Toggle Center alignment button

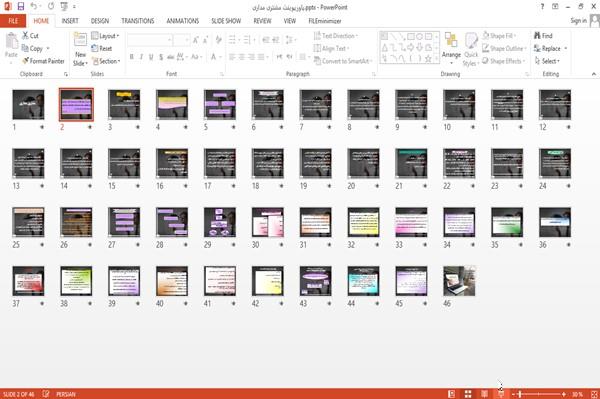point(241,57)
